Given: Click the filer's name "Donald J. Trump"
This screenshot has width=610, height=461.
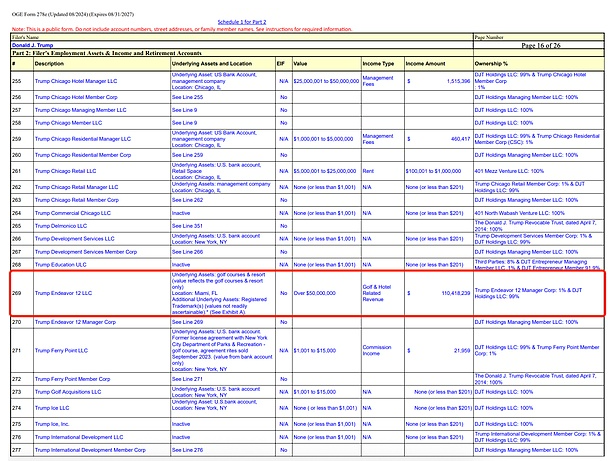Looking at the screenshot, I should click(32, 45).
